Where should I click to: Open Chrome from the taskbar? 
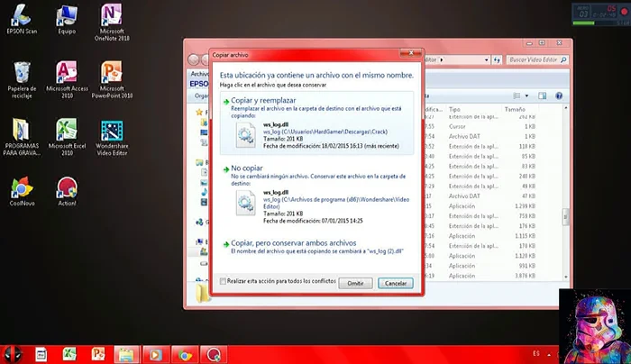[x=184, y=354]
